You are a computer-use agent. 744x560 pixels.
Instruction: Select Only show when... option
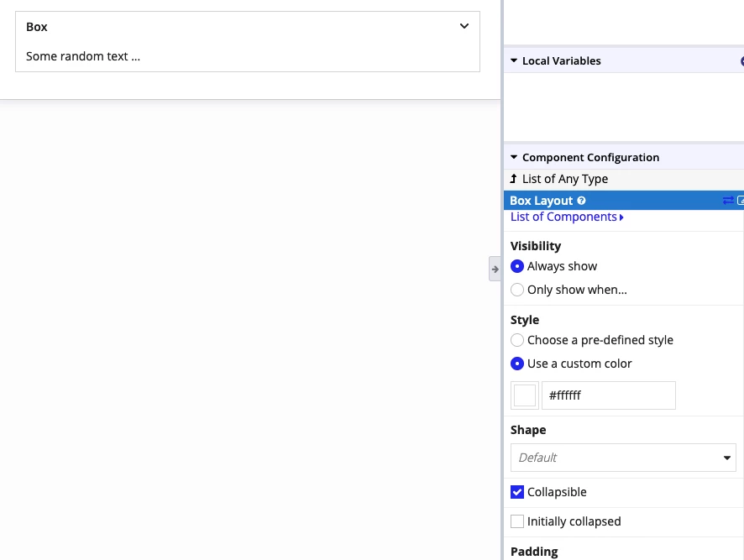tap(517, 290)
